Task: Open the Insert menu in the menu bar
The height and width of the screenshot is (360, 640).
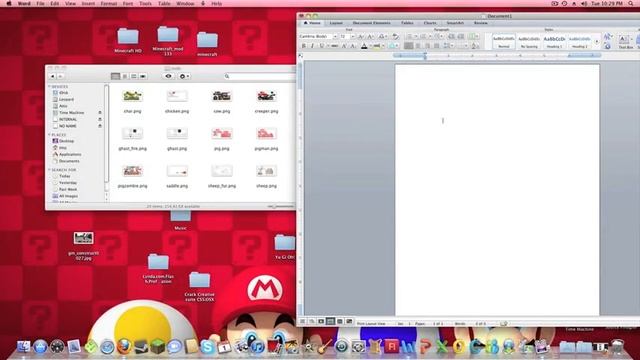Action: [88, 4]
